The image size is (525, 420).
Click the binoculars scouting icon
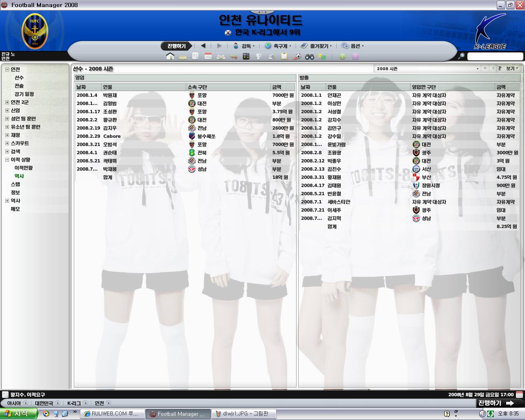click(x=310, y=57)
